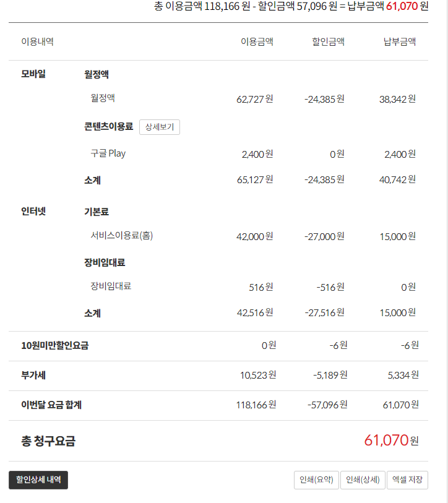Click the red 61,070 amount in 총 청구요금 row
448x503 pixels.
[387, 441]
